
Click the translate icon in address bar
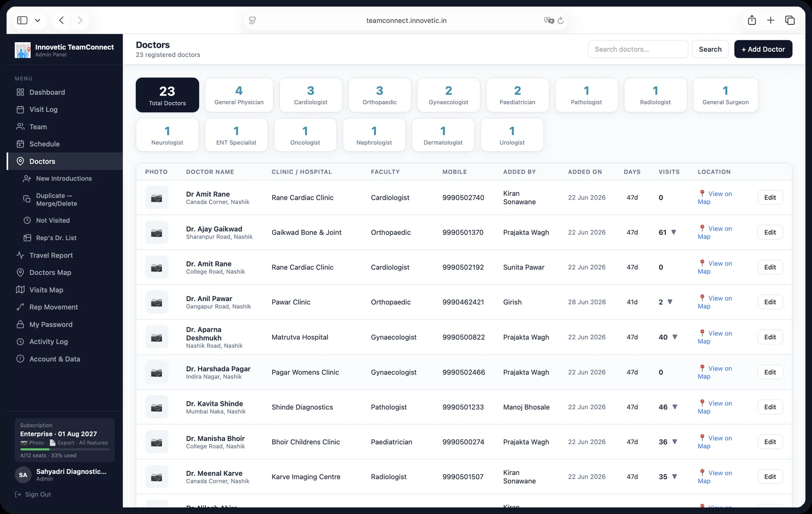pyautogui.click(x=549, y=21)
